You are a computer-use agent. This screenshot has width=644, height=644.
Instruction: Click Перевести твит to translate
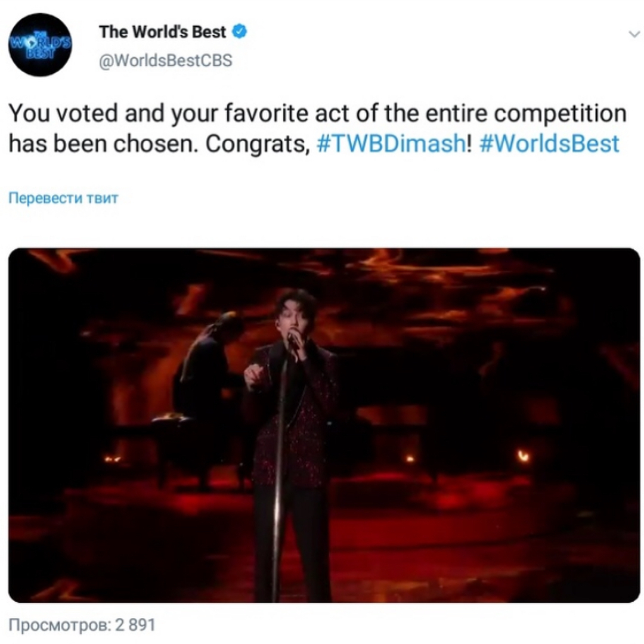pyautogui.click(x=63, y=198)
